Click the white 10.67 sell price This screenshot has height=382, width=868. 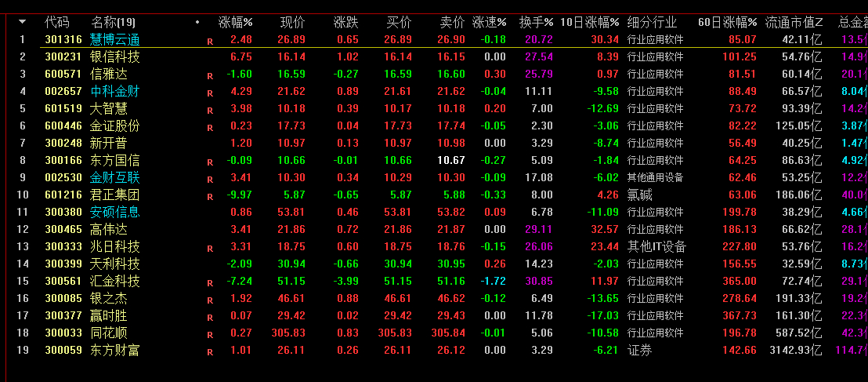point(451,160)
